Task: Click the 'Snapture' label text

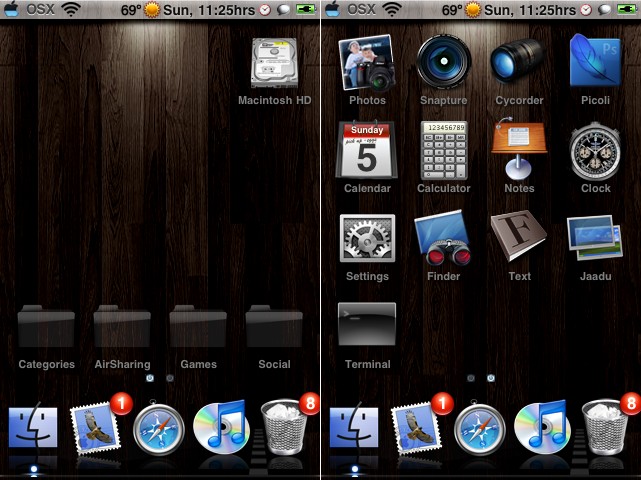Action: pos(444,100)
